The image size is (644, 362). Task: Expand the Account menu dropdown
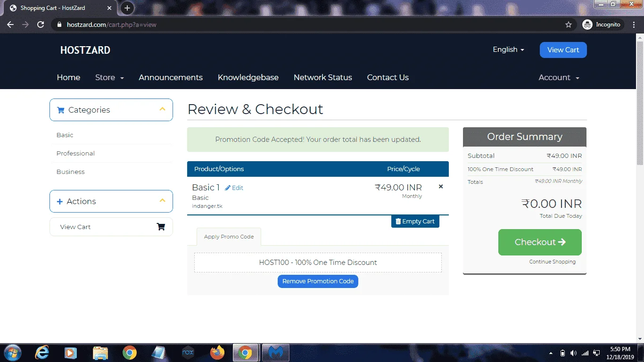click(x=559, y=77)
